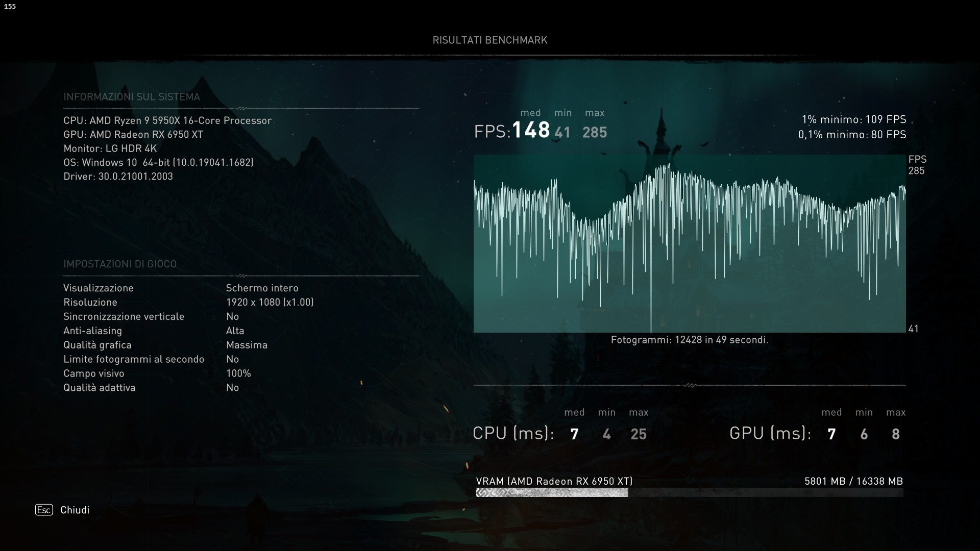Click the Anti-aliasing Alta value
The width and height of the screenshot is (980, 551).
tap(235, 331)
